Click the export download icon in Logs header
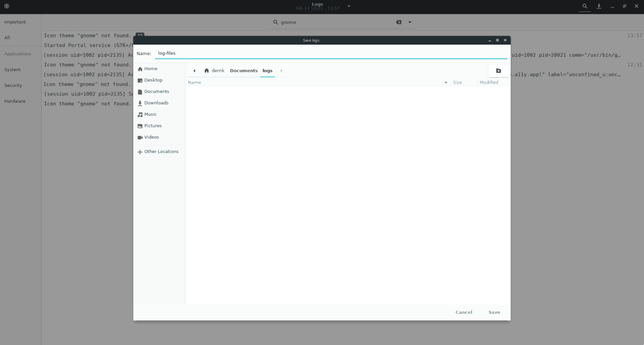This screenshot has width=644, height=345. [599, 6]
